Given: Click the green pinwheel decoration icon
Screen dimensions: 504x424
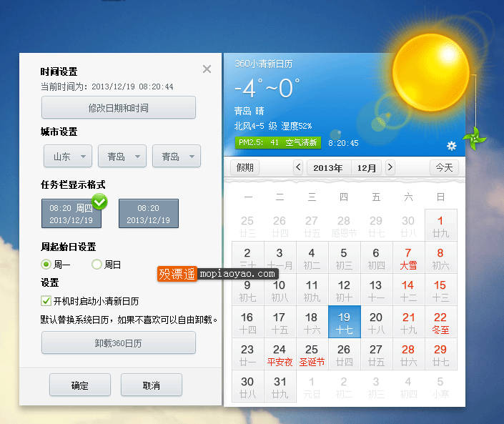Looking at the screenshot, I should pos(475,139).
